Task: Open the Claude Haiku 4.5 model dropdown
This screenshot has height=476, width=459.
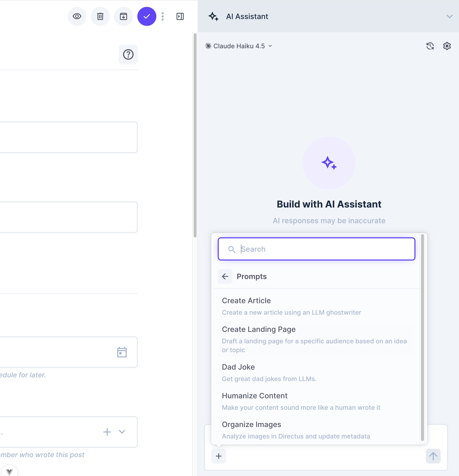Action: (239, 46)
